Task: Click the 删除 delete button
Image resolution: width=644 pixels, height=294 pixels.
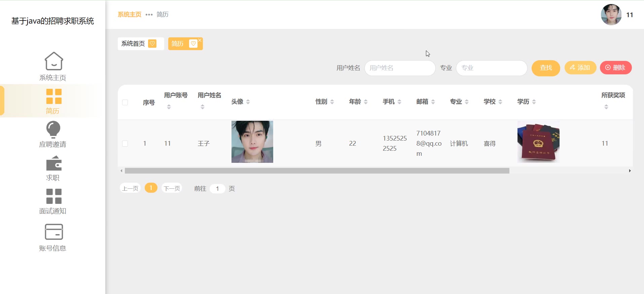Action: click(616, 68)
